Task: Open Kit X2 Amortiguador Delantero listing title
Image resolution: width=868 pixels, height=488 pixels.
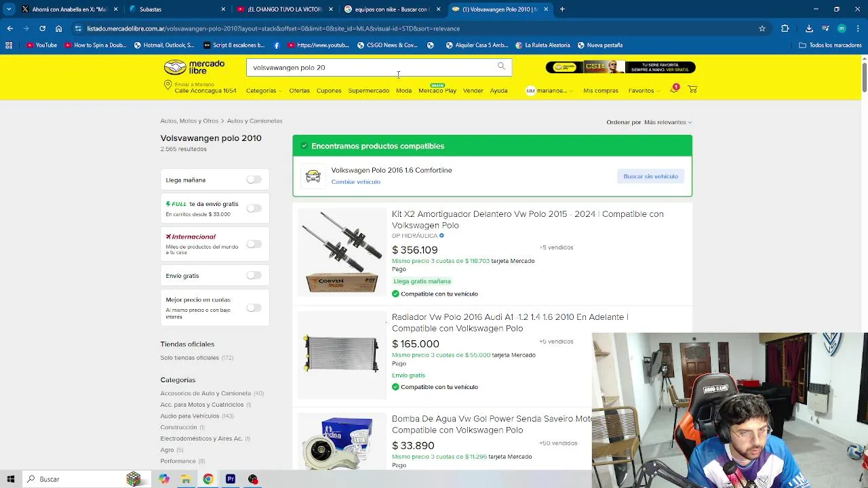Action: 528,220
